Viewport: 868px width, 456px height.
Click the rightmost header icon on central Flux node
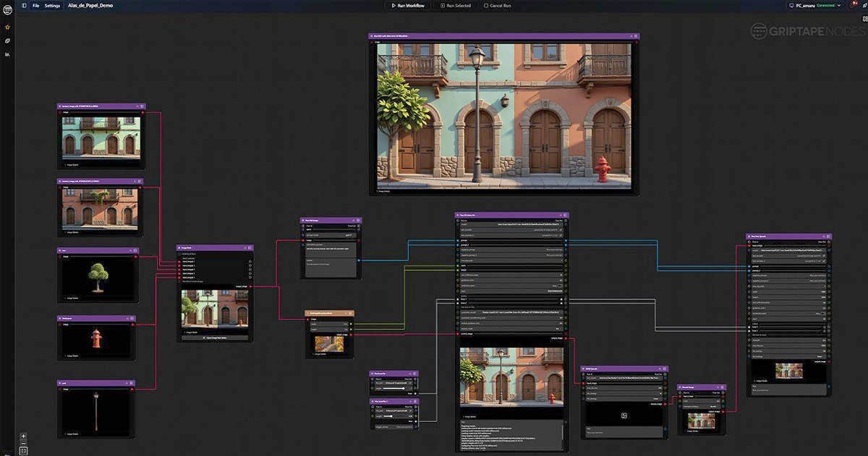(x=565, y=215)
